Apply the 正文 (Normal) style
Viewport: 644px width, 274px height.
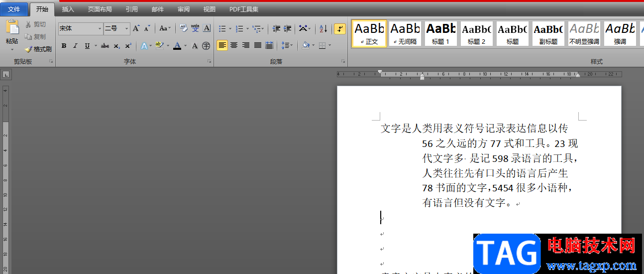tap(369, 34)
